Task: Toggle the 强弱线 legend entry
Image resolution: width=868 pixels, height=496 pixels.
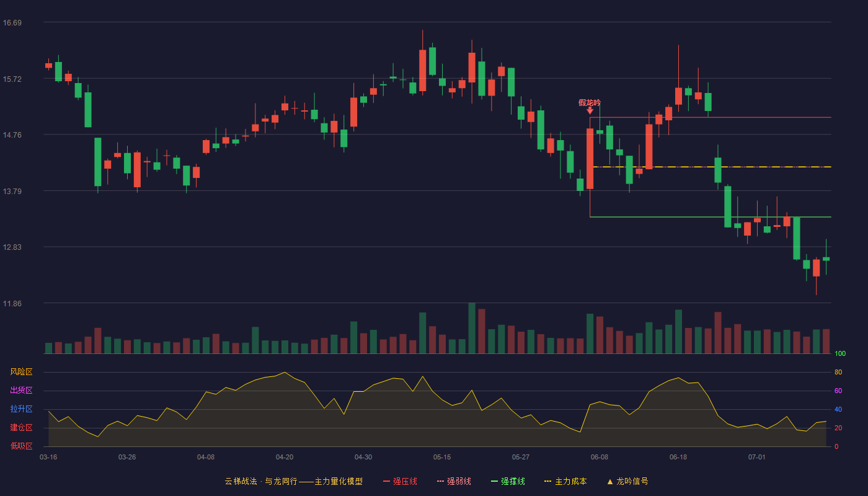Action: [x=454, y=481]
